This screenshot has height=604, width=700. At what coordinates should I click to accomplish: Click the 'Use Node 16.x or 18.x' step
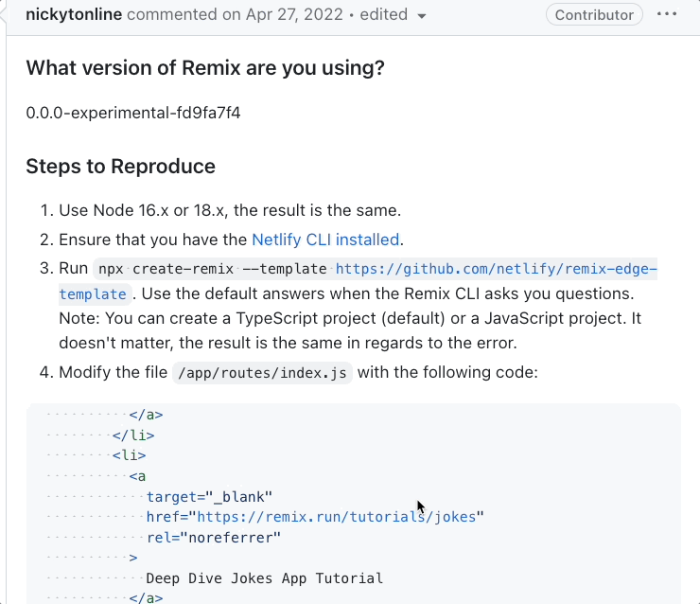pyautogui.click(x=230, y=210)
